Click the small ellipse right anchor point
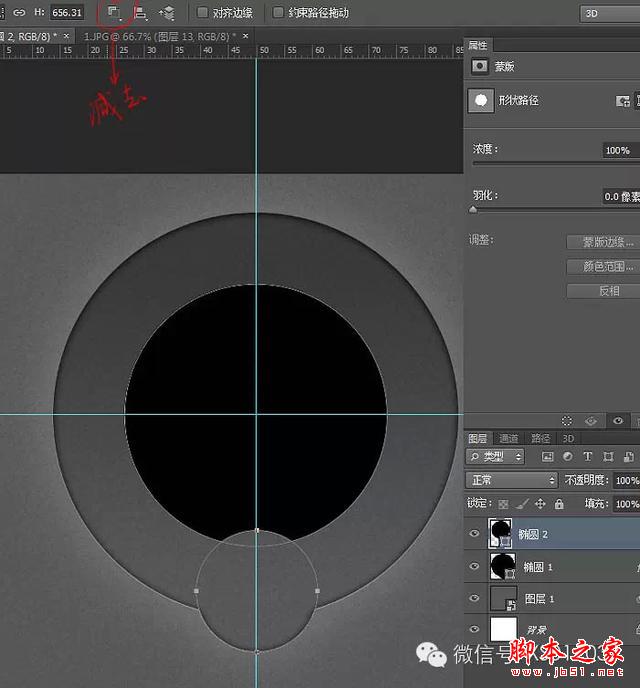The height and width of the screenshot is (688, 640). 318,591
